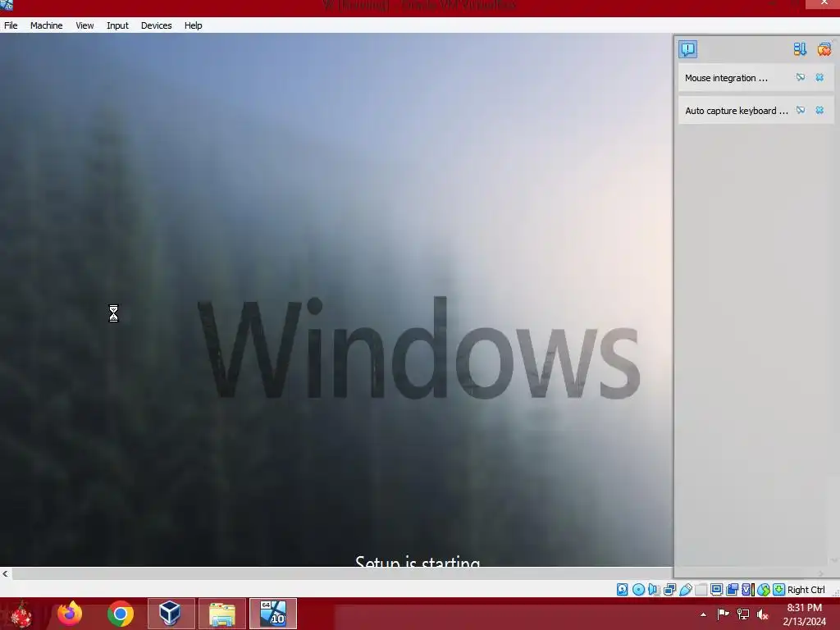This screenshot has height=630, width=840.
Task: Launch Google Chrome from the taskbar
Action: 120,614
